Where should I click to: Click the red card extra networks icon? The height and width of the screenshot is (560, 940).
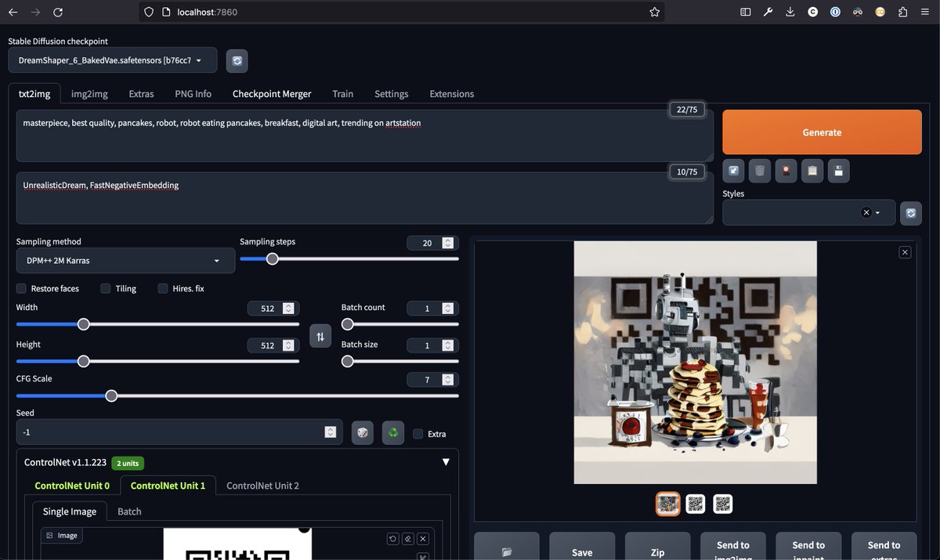click(786, 171)
